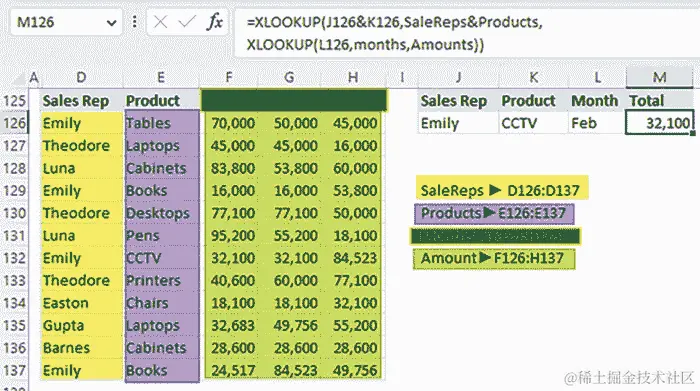700x391 pixels.
Task: Click the Cancel X icon in formula bar
Action: pos(160,21)
